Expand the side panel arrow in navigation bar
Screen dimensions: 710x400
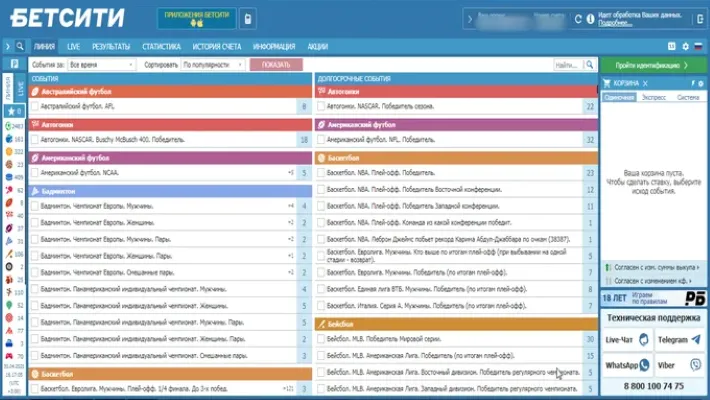click(x=7, y=46)
